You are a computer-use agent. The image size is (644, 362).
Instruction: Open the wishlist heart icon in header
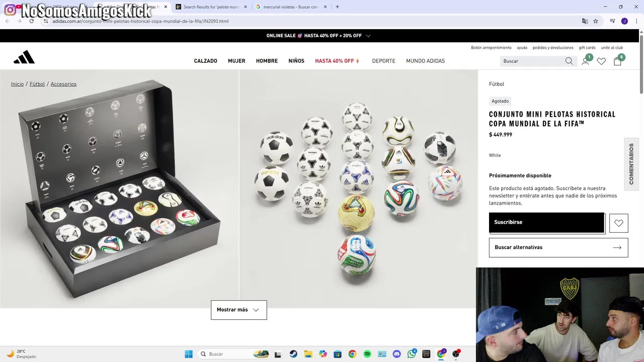(601, 61)
